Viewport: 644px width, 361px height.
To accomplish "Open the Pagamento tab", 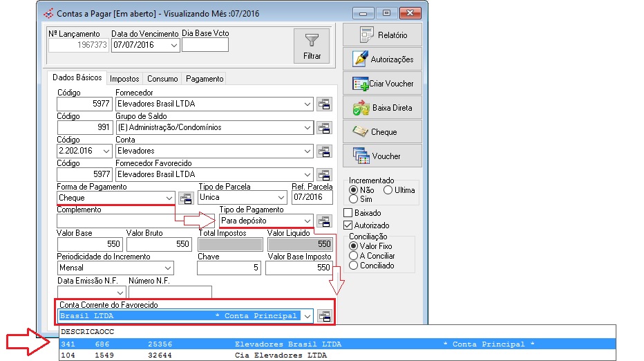I will (x=204, y=79).
